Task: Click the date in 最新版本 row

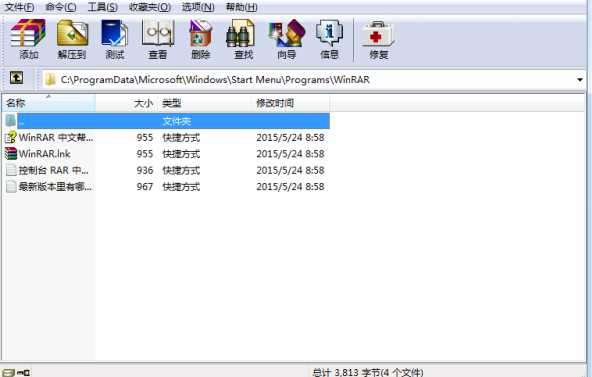Action: [290, 186]
